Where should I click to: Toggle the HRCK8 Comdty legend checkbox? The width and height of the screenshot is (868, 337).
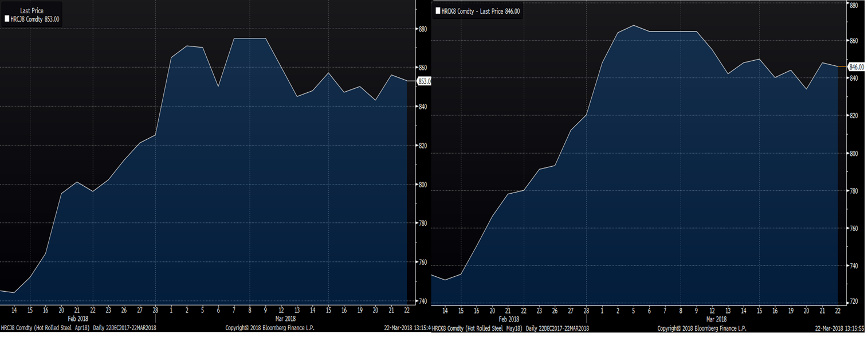tap(438, 11)
